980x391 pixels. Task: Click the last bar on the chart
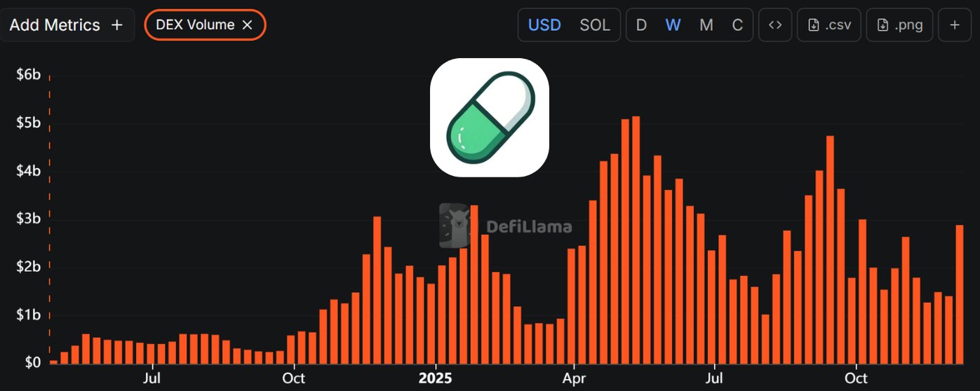(959, 294)
